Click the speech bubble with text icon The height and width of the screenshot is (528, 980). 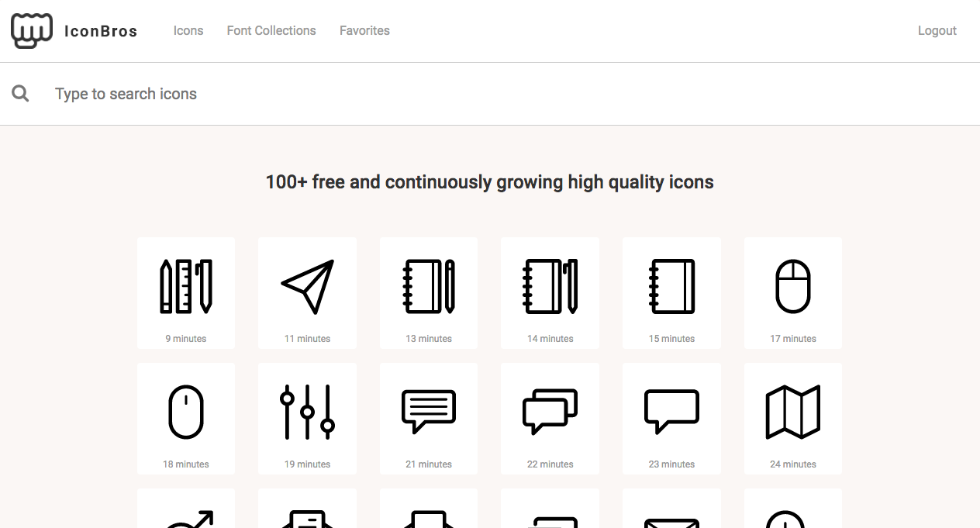pos(429,411)
